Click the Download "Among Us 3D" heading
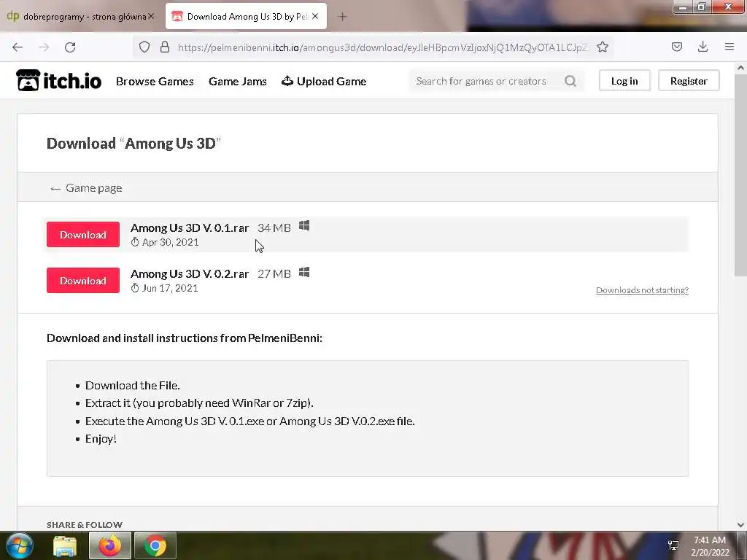The height and width of the screenshot is (560, 747). coord(134,144)
